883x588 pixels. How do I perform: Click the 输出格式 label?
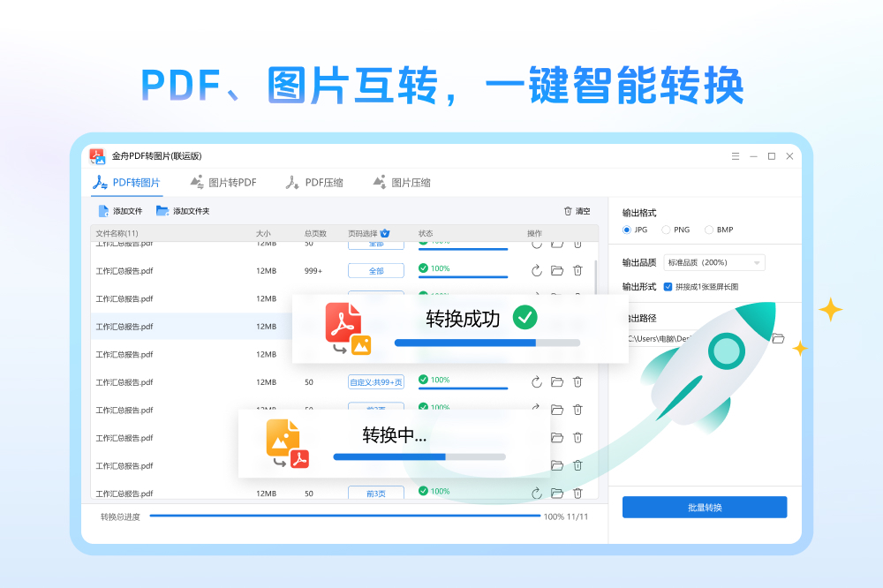pyautogui.click(x=639, y=213)
